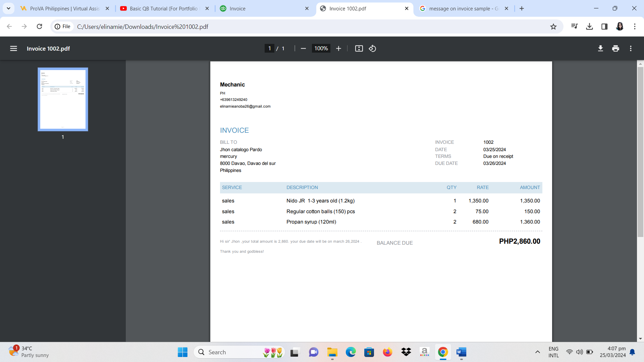Select page 1 thumbnail
The image size is (644, 362).
pos(63,99)
